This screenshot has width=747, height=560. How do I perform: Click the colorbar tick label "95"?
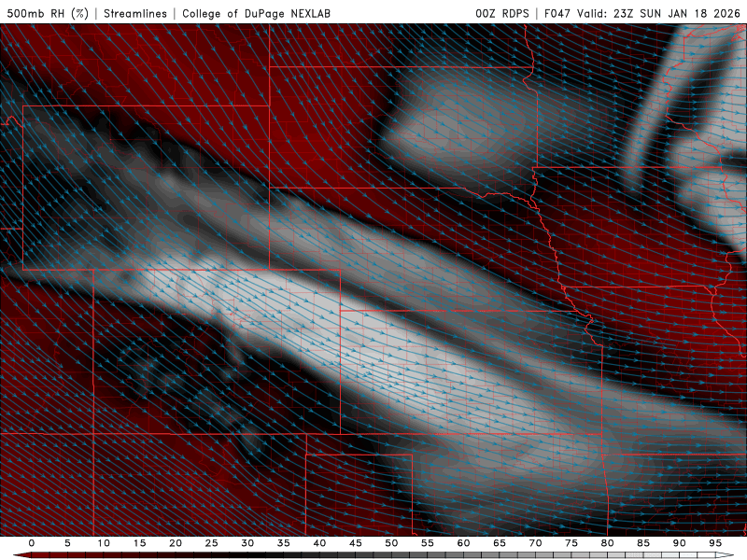[x=715, y=543]
